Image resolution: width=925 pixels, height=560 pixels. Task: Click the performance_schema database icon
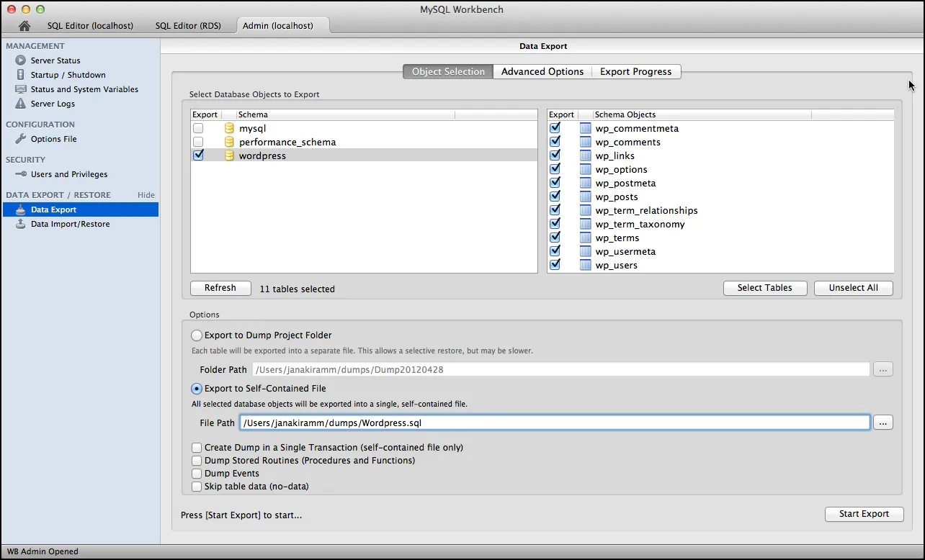coord(229,142)
